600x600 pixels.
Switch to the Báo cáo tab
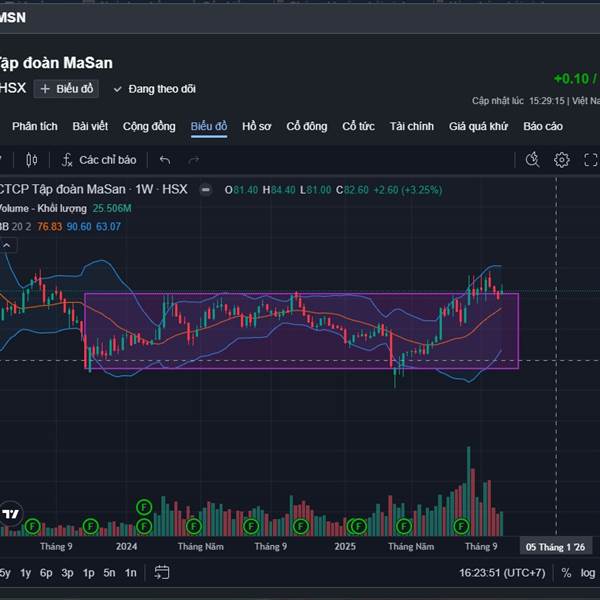pos(543,126)
